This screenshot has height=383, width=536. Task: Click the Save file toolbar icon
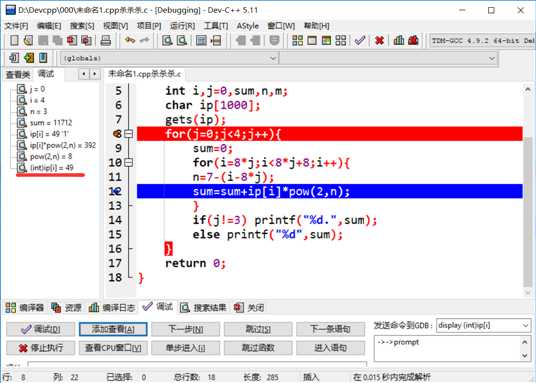[43, 41]
